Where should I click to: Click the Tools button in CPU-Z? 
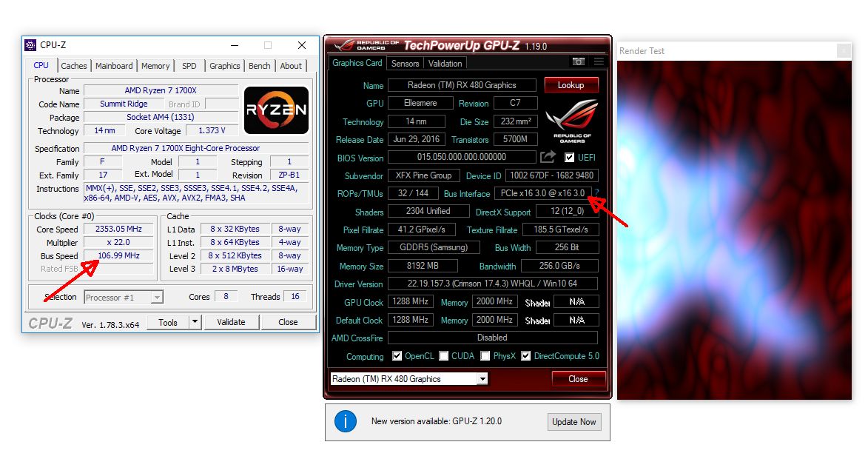click(168, 322)
